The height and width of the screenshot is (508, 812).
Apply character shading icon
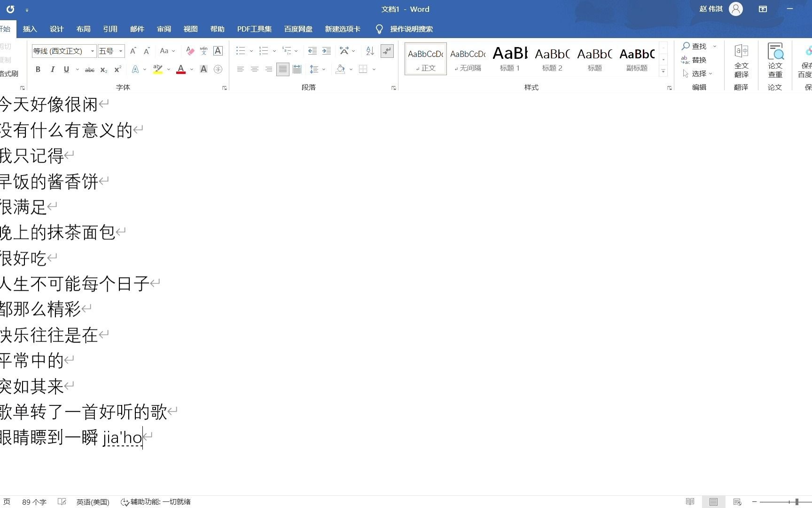pyautogui.click(x=203, y=70)
